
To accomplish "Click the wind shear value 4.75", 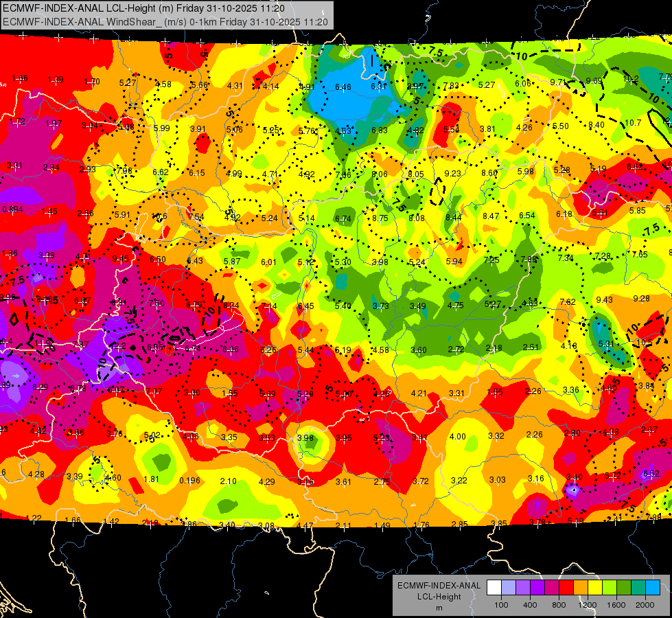I will 456,306.
